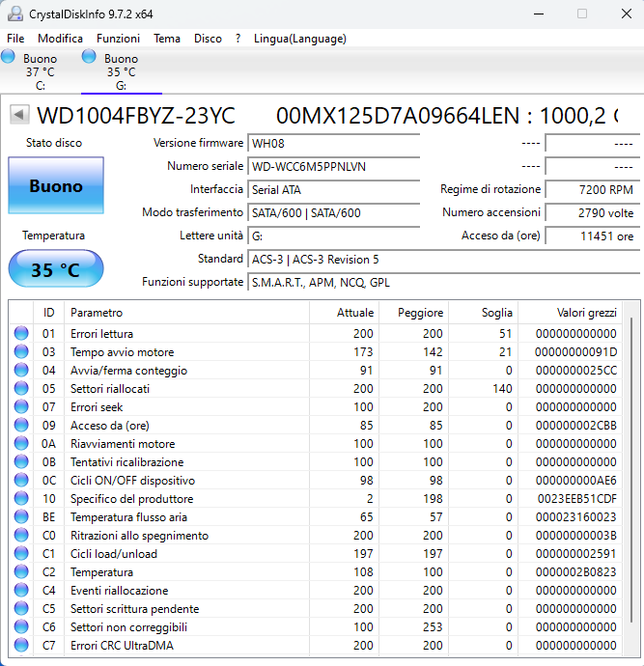Click the CrystalDiskInfo app icon in title bar
This screenshot has height=666, width=644.
click(x=15, y=14)
